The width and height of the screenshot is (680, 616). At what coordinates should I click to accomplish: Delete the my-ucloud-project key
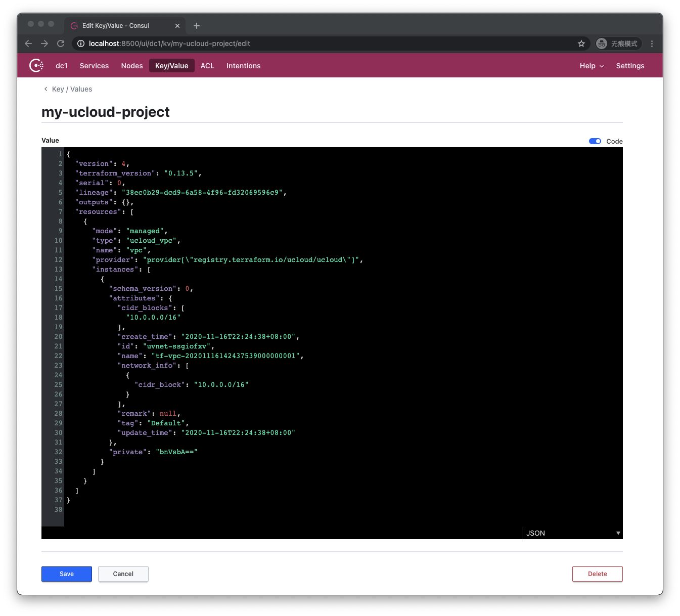point(598,574)
